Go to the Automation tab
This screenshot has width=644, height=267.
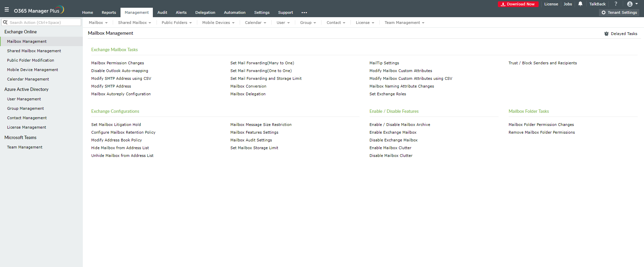point(235,12)
